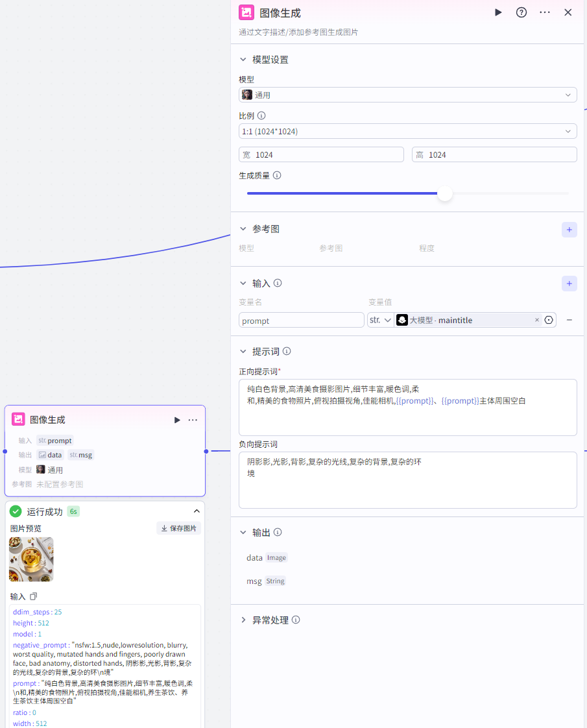Click the node's right output connector dot
The width and height of the screenshot is (587, 728).
pos(206,452)
